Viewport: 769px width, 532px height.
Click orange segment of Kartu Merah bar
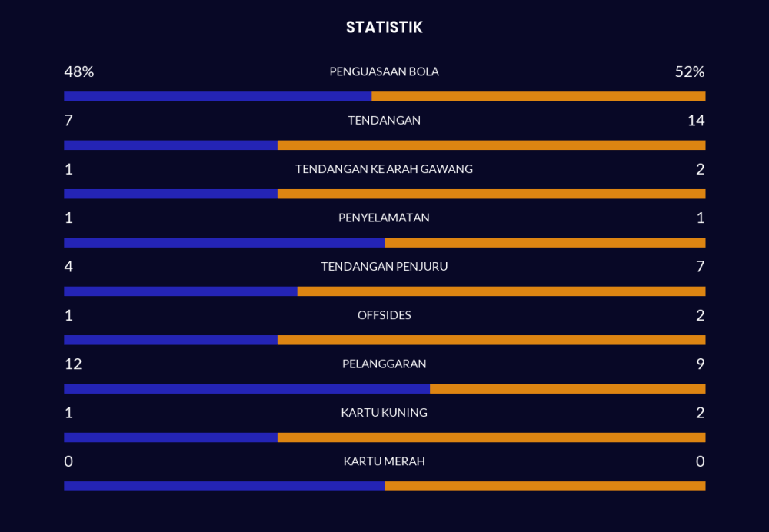tap(544, 486)
